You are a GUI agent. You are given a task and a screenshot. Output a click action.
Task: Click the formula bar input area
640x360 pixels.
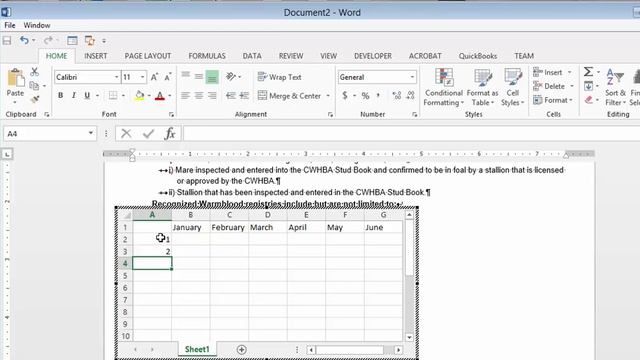tap(411, 133)
